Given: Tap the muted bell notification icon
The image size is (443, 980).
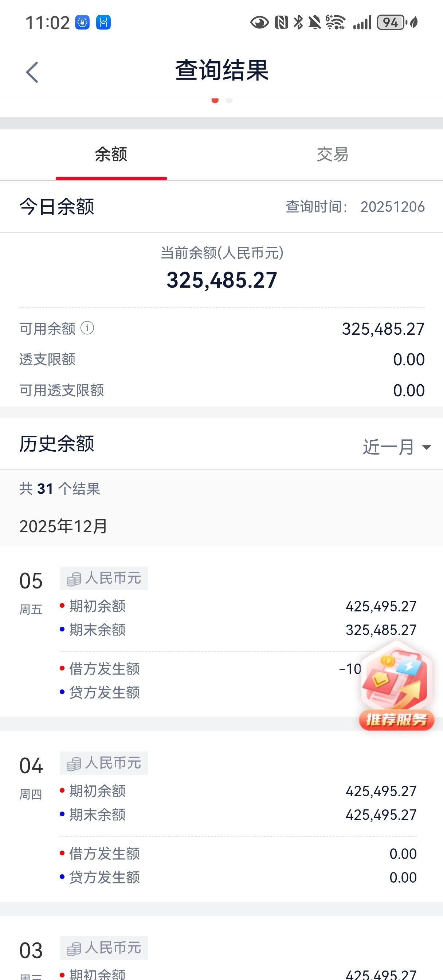Looking at the screenshot, I should pos(314,23).
